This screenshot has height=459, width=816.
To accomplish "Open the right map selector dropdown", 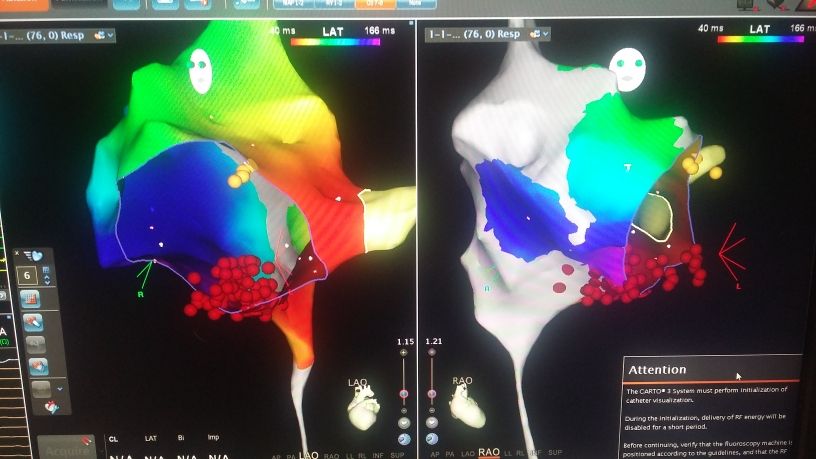I will point(529,34).
